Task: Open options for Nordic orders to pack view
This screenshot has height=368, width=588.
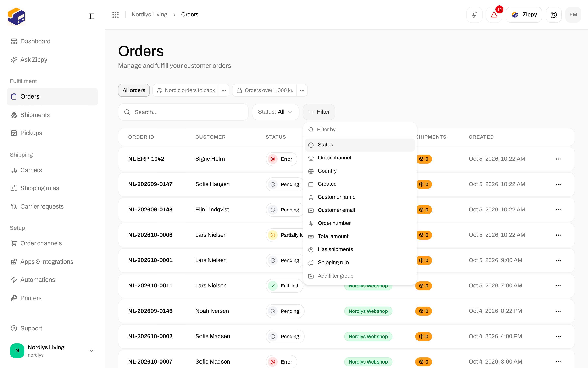Action: click(x=224, y=90)
